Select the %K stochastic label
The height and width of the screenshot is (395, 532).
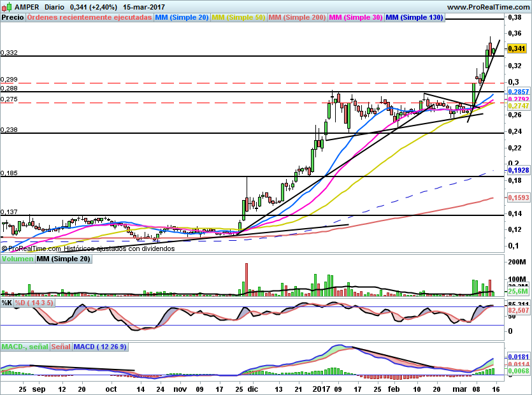7,303
